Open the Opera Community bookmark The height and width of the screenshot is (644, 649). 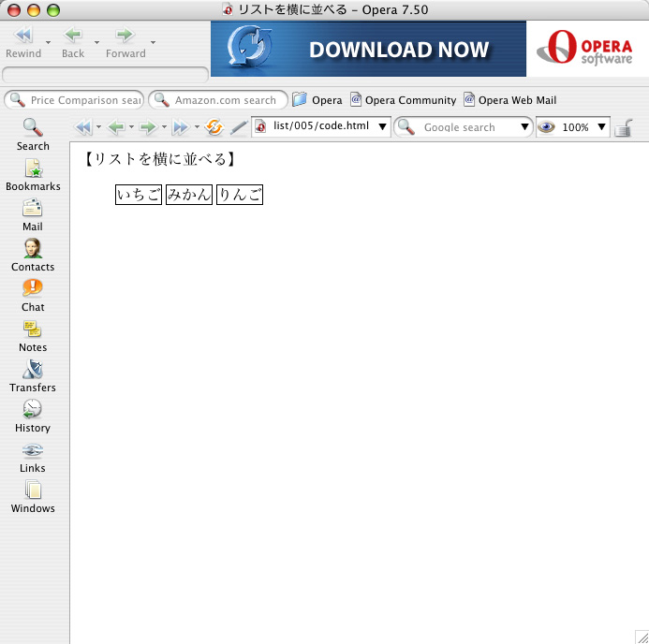pos(403,100)
